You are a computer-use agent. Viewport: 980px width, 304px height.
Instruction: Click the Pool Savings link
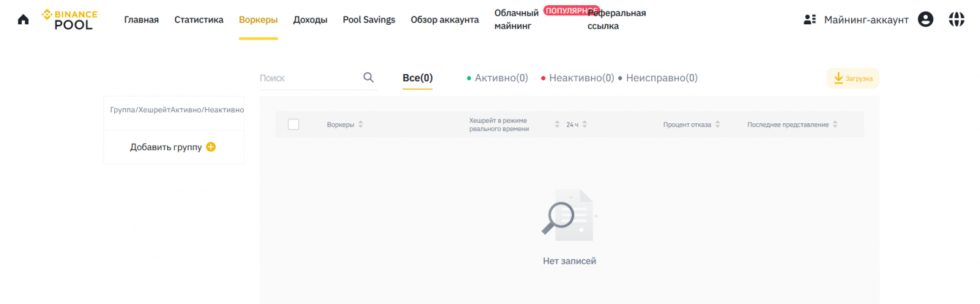point(369,20)
